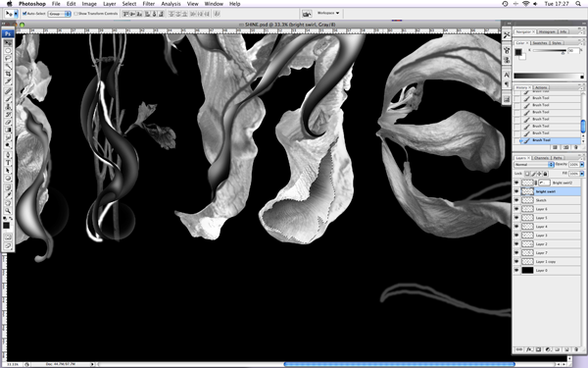
Task: Open the Layer menu in the menu bar
Action: tap(109, 4)
